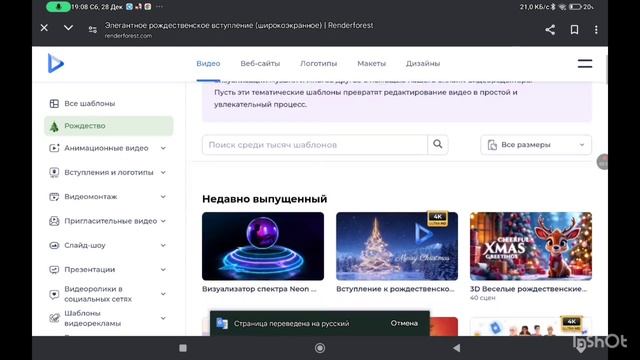Close the browser tab with X icon
The height and width of the screenshot is (360, 640).
pyautogui.click(x=44, y=28)
